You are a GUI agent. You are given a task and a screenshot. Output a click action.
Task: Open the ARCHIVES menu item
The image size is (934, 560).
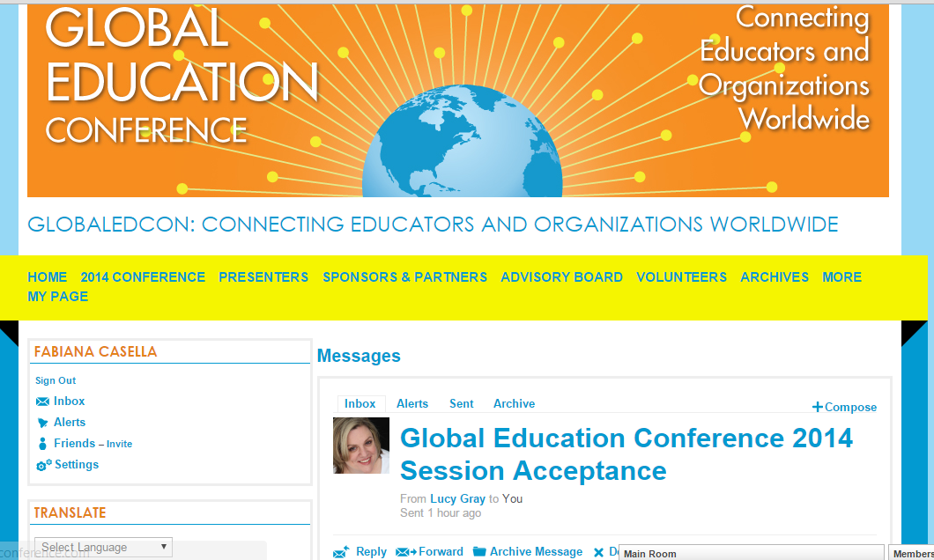point(775,277)
